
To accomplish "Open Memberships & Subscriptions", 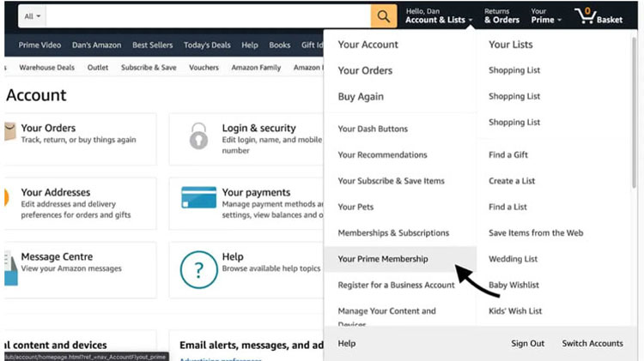I will 393,233.
